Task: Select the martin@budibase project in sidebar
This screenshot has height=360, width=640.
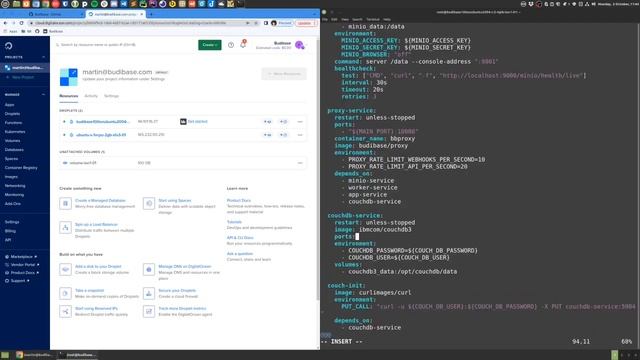Action: (x=24, y=68)
